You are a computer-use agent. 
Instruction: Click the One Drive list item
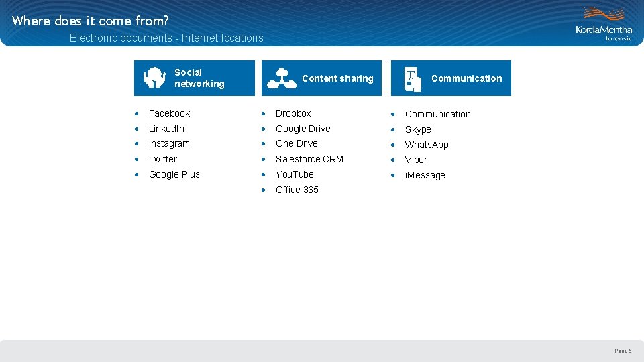(x=297, y=143)
